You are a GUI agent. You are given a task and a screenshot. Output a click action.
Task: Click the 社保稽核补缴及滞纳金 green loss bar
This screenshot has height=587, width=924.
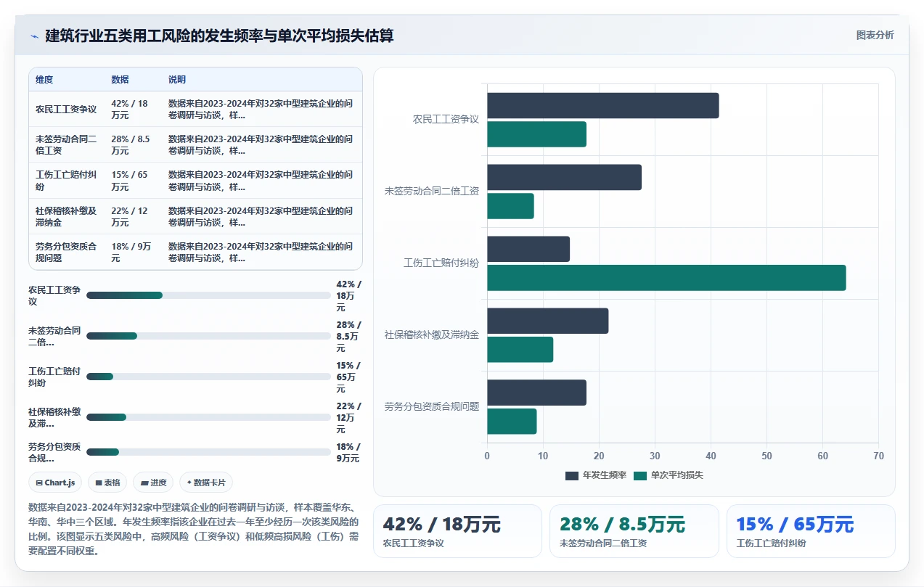pos(520,349)
